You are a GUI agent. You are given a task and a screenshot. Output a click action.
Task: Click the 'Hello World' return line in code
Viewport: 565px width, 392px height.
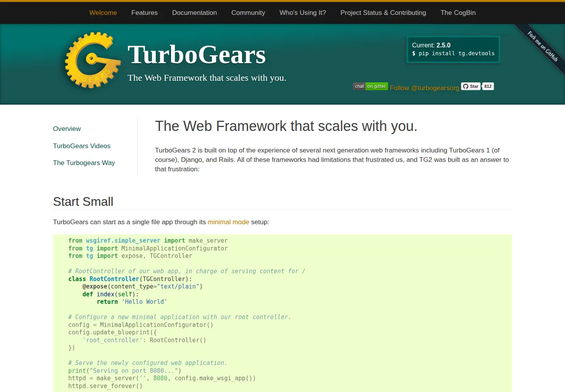(132, 302)
